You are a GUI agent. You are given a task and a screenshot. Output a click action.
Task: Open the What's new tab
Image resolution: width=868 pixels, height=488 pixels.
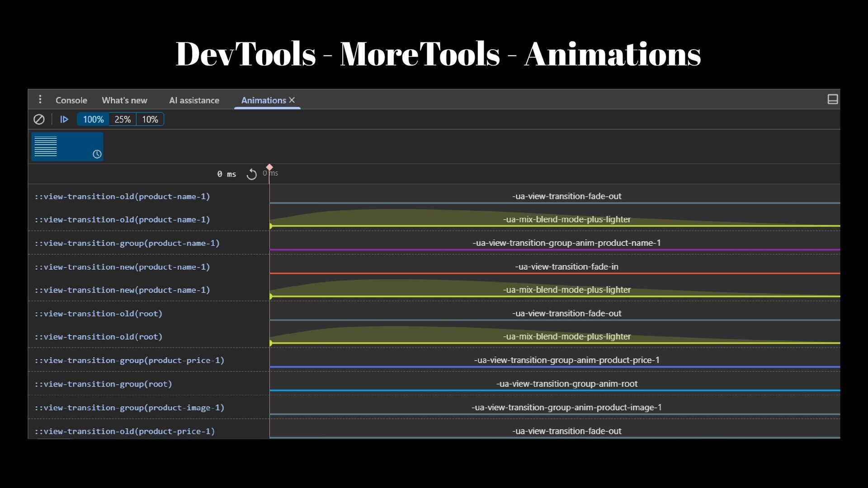[x=124, y=100]
